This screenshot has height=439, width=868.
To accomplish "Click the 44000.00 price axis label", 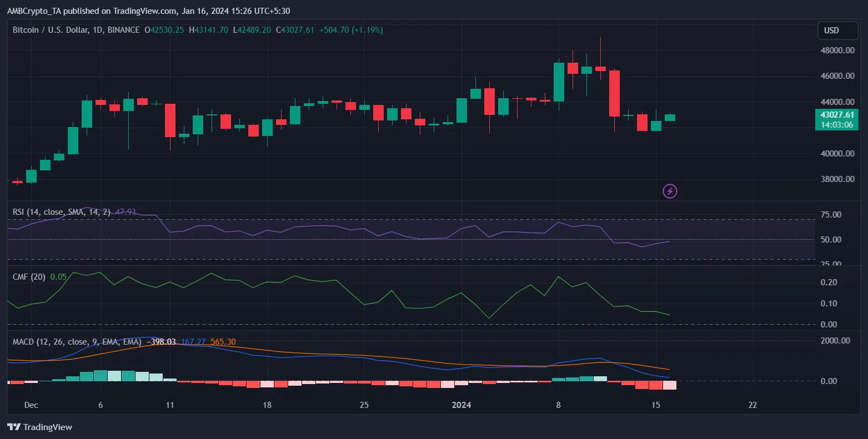I will [x=837, y=102].
